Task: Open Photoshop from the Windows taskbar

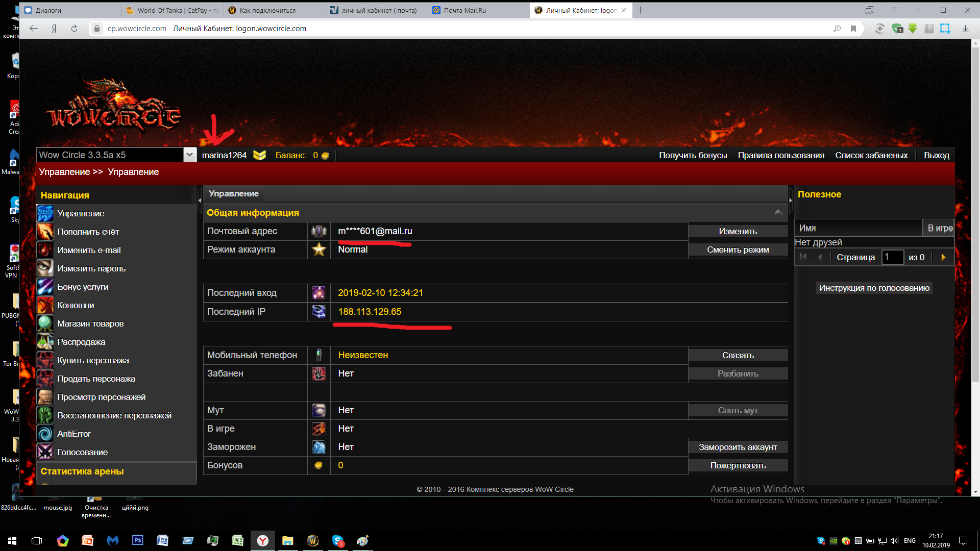Action: click(x=137, y=540)
